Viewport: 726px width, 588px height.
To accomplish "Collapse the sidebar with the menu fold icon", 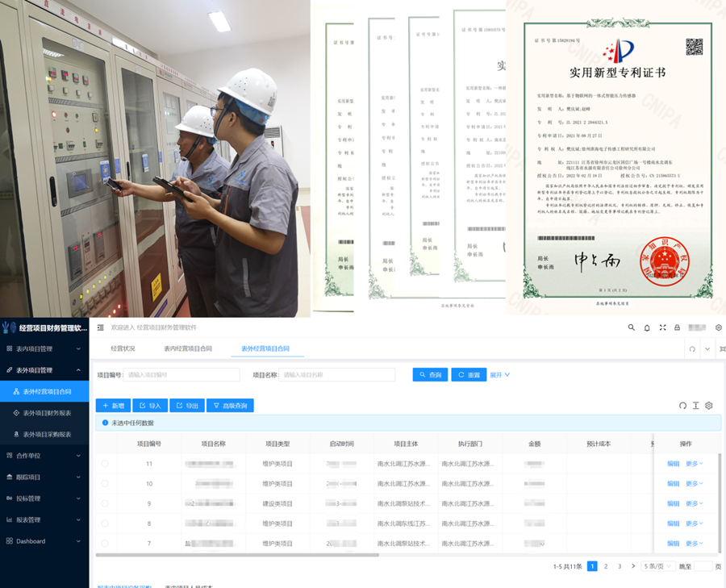I will click(101, 327).
